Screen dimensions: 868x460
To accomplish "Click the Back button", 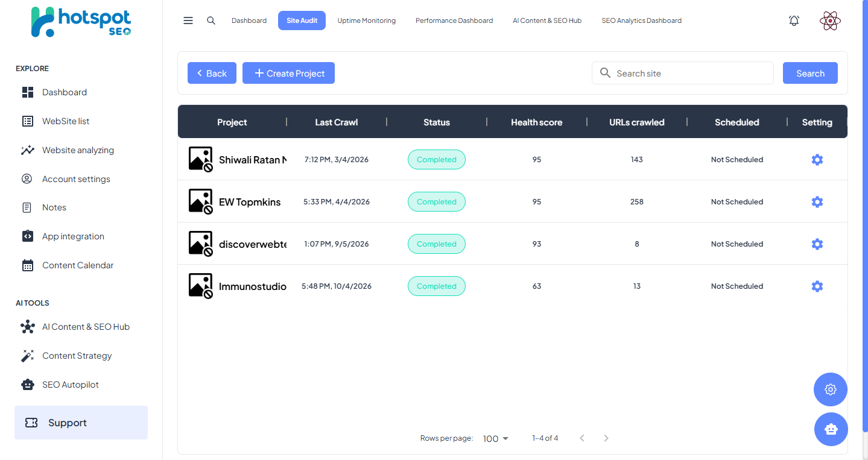I will [212, 73].
